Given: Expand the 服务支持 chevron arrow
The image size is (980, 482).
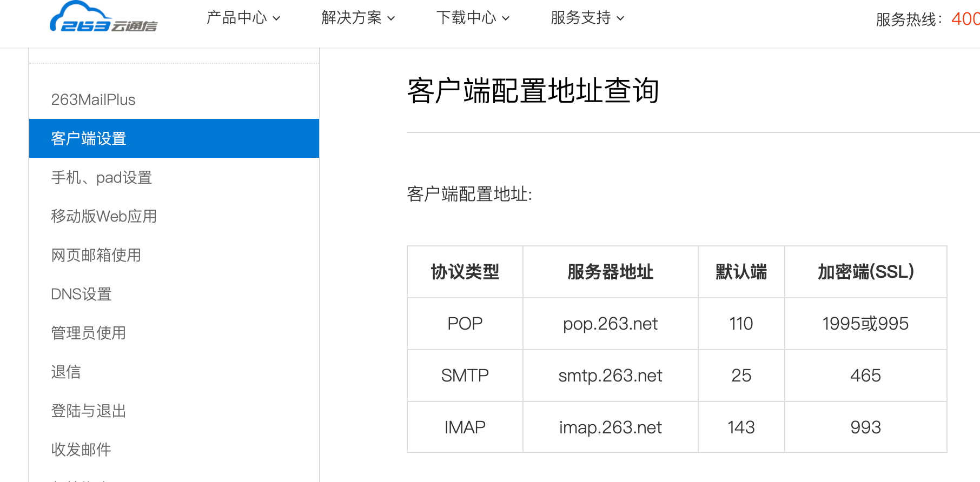Looking at the screenshot, I should [x=620, y=18].
